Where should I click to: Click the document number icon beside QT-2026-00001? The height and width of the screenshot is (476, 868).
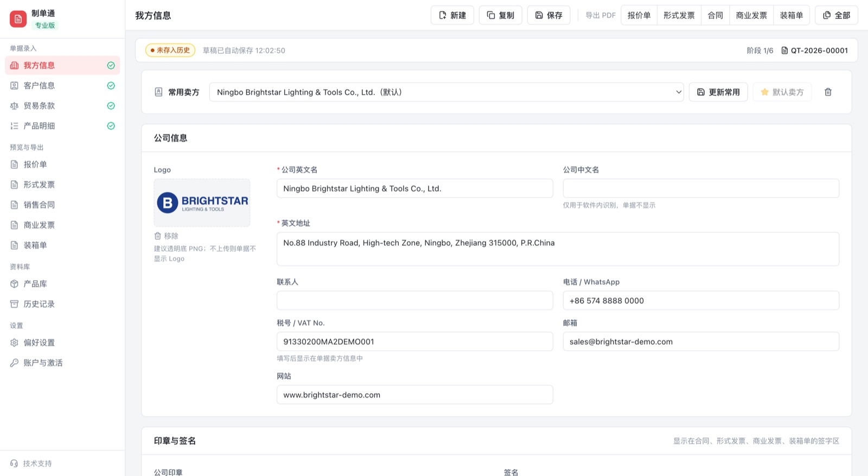pos(784,50)
